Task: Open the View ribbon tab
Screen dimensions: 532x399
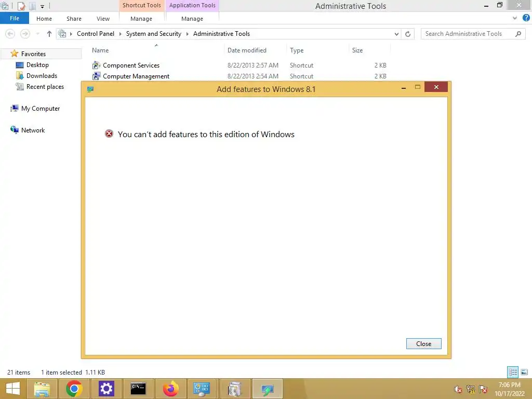Action: (103, 19)
